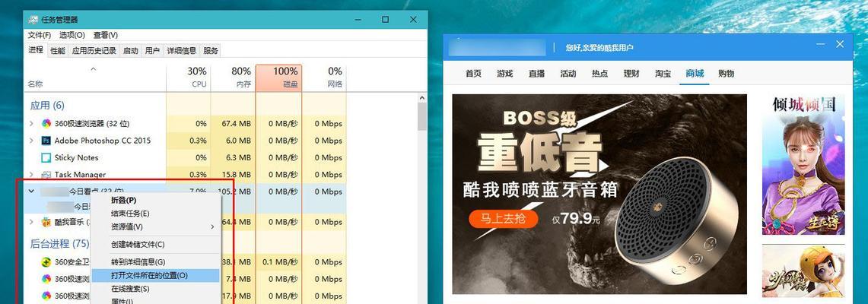868x304 pixels.
Task: Switch to the 用户 tab
Action: (x=152, y=51)
